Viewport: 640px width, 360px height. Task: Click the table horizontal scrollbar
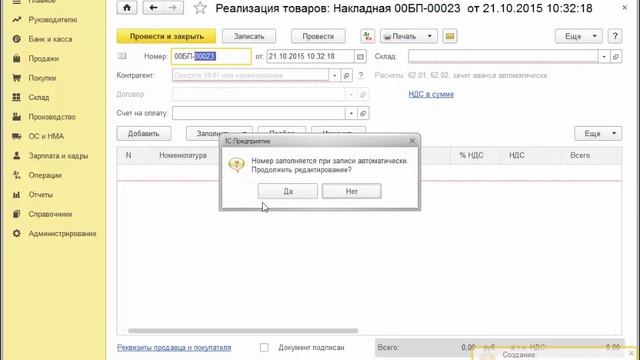pos(243,331)
